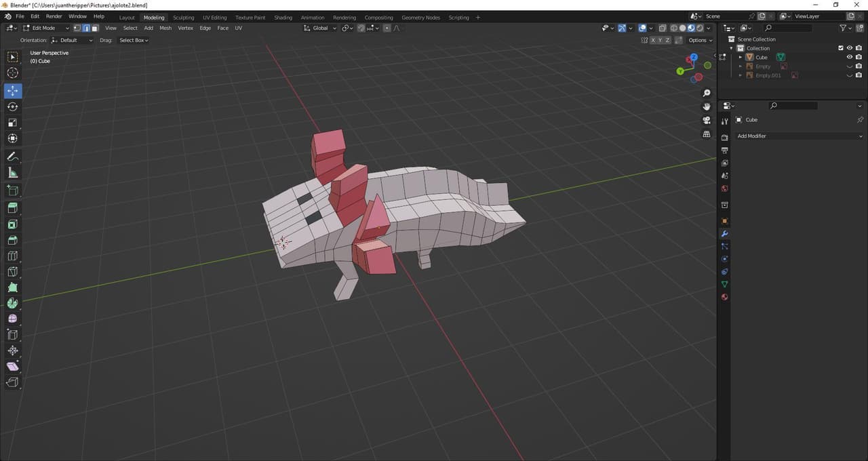This screenshot has height=461, width=868.
Task: Select the Shrink/Fatten tool
Action: [13, 350]
